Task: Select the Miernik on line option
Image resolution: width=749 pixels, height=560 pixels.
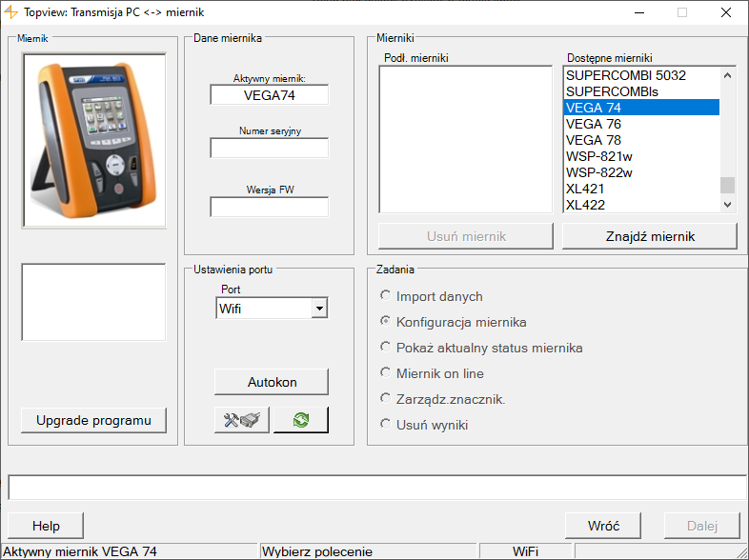Action: (386, 373)
